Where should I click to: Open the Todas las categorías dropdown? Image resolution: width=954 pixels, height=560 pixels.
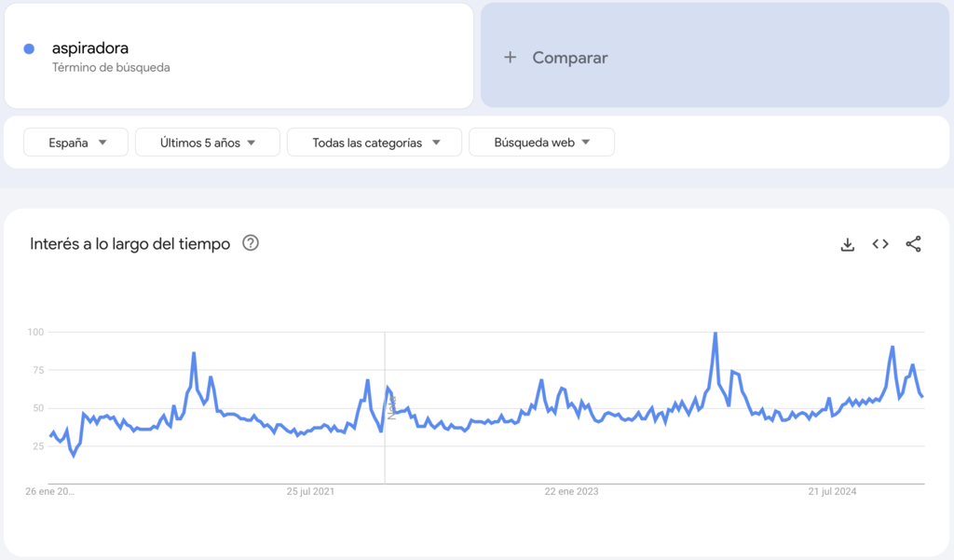374,142
